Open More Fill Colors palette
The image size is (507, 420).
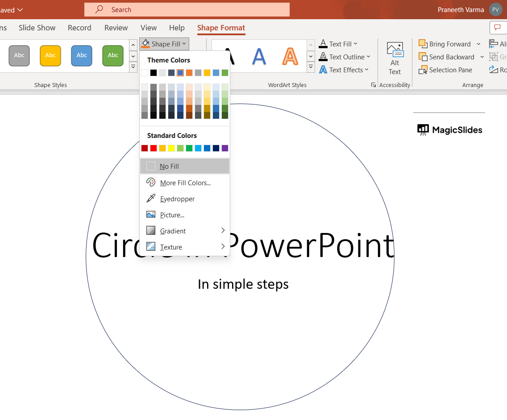[x=185, y=183]
